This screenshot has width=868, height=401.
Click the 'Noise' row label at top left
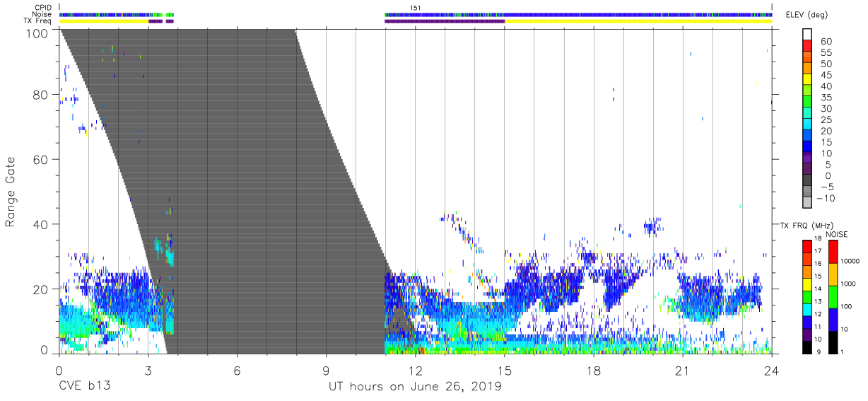42,14
